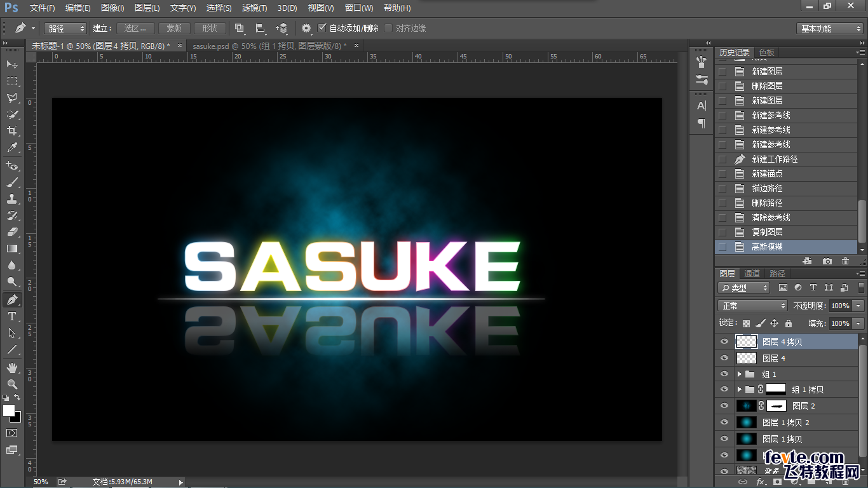Open the 滤镜(T) menu

click(255, 8)
